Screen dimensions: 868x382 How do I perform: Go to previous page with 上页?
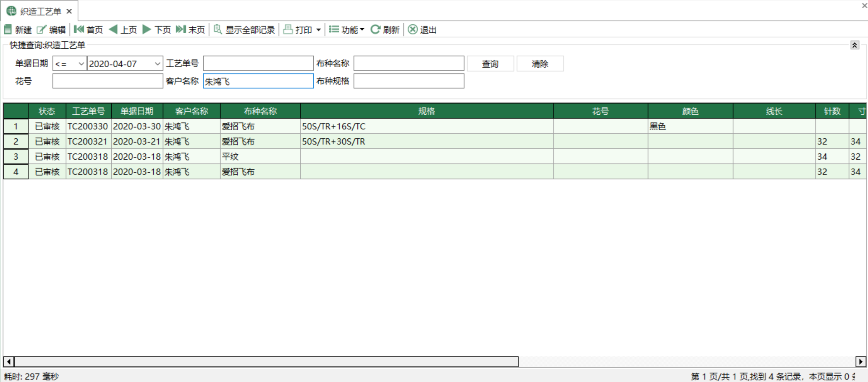(123, 29)
